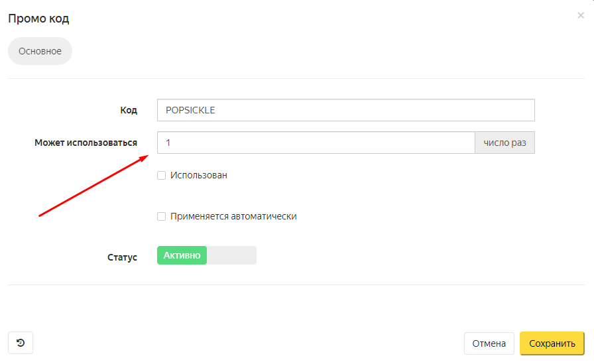Enable the Использован checkbox
Viewport: 594px width, 364px height.
click(x=161, y=176)
